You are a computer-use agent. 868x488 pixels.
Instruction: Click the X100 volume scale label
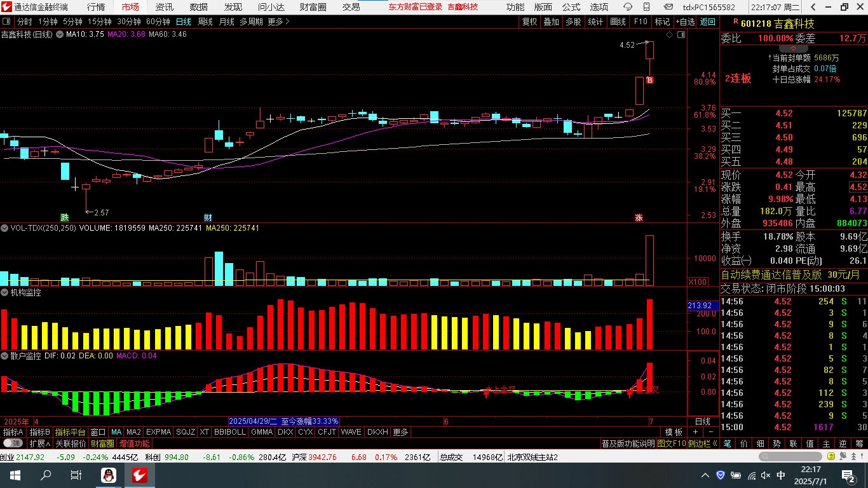pyautogui.click(x=698, y=281)
